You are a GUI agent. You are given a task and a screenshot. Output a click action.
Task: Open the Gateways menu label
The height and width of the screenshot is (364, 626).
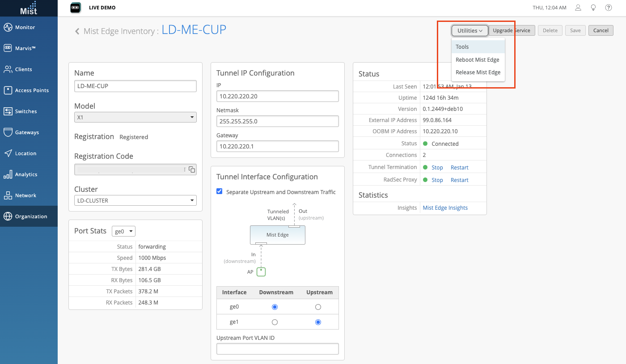(x=27, y=132)
